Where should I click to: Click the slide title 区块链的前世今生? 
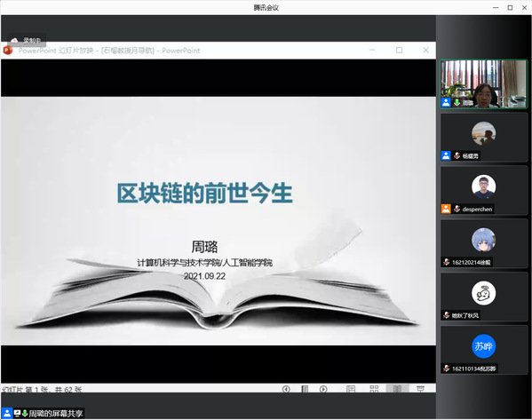coord(204,193)
